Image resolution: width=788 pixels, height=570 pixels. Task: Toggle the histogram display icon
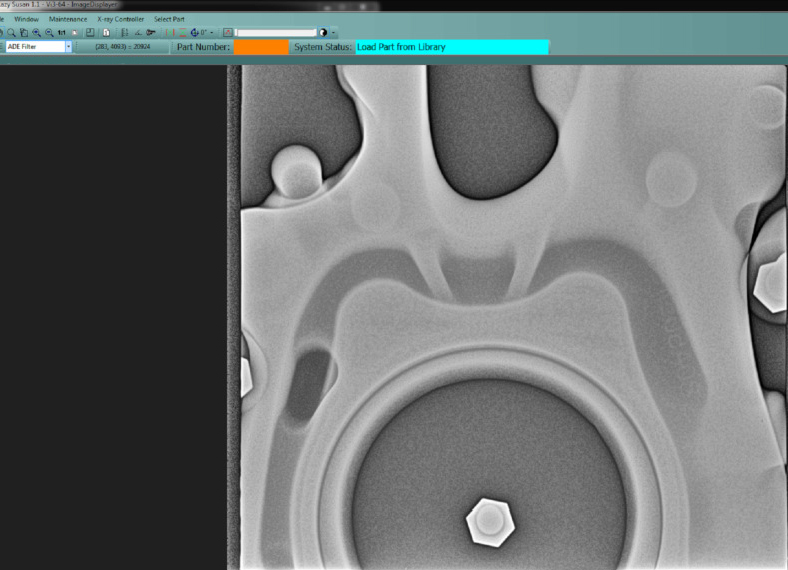tap(228, 32)
